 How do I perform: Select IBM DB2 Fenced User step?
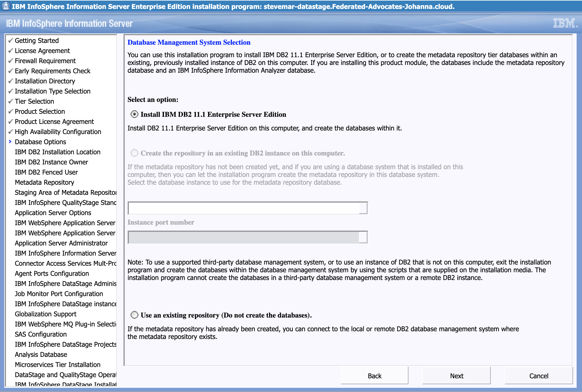46,172
